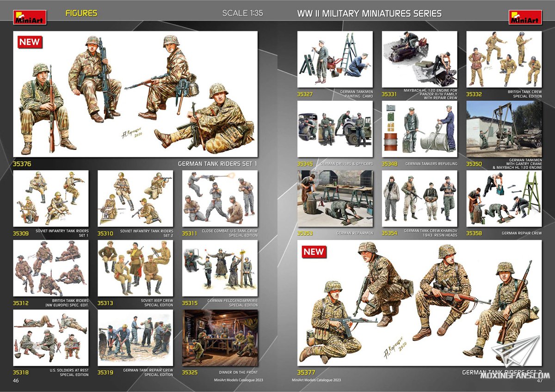Open the German Repair Crew image
555x392 pixels.
(x=504, y=199)
